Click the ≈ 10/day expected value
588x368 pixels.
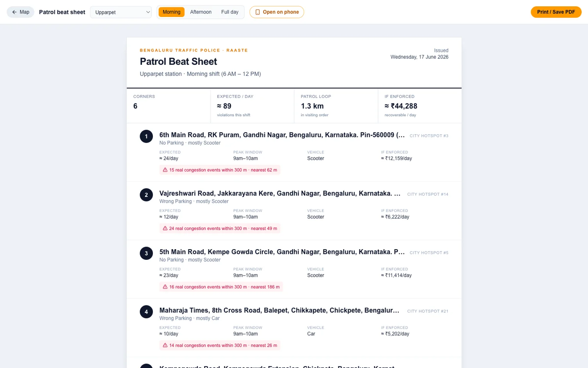point(169,334)
